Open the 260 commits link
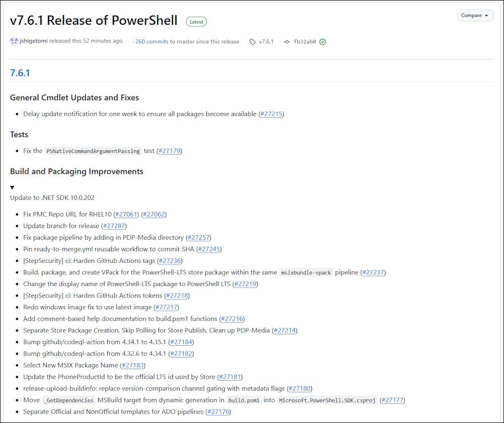Screen dimensions: 504x423 (x=152, y=42)
